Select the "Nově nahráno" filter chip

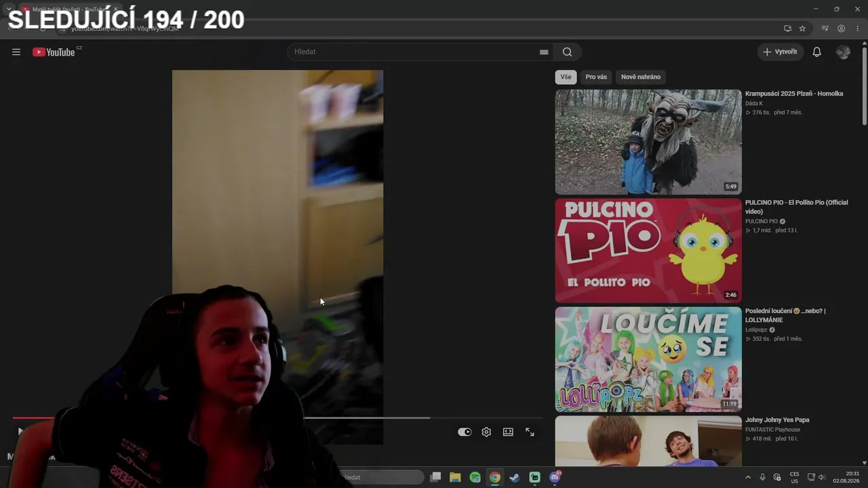pos(641,77)
